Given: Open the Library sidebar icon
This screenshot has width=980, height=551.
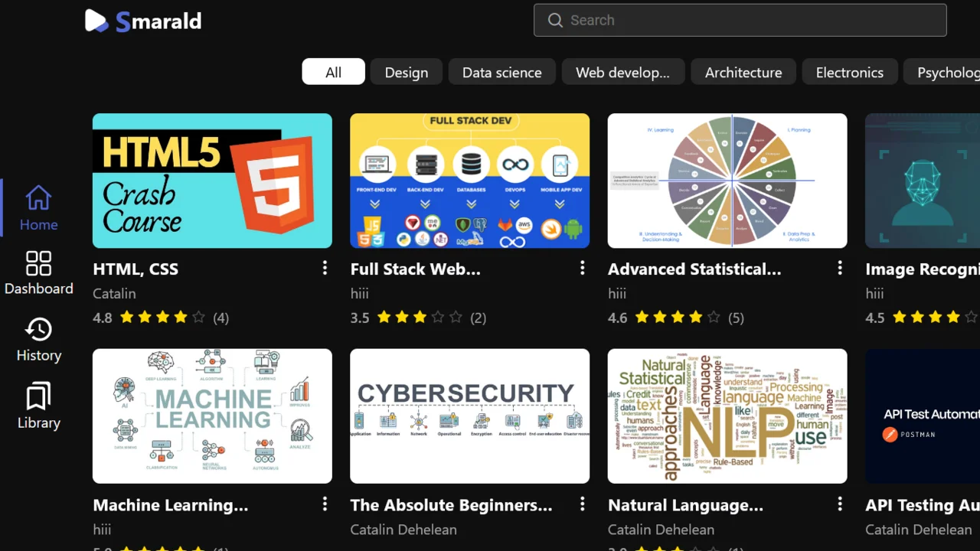Looking at the screenshot, I should coord(38,396).
